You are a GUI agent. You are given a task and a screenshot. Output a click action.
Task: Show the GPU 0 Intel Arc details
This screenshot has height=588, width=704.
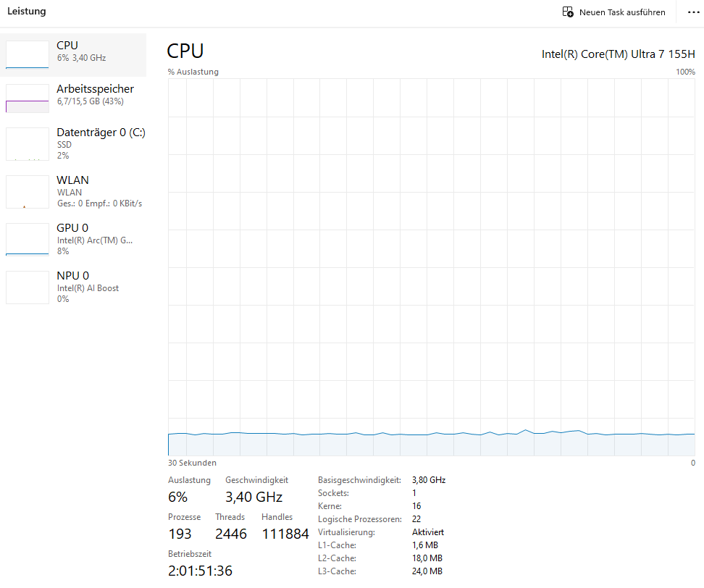coord(94,240)
